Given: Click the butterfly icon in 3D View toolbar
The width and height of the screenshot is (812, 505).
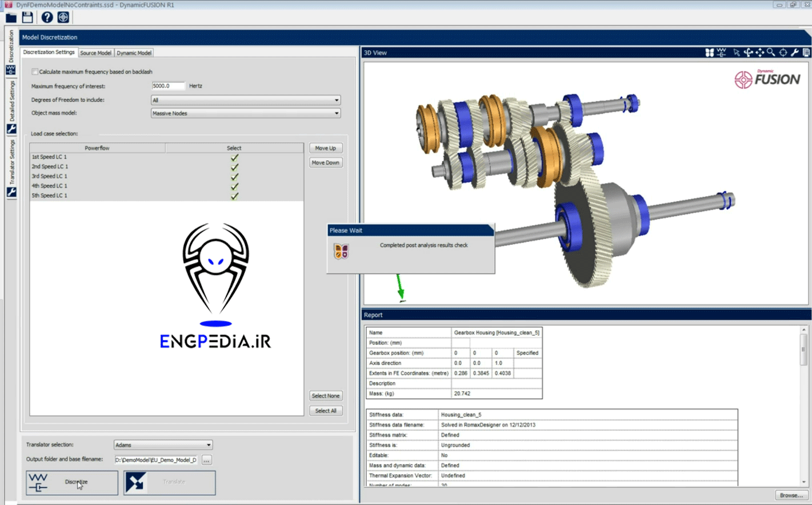Looking at the screenshot, I should 709,53.
